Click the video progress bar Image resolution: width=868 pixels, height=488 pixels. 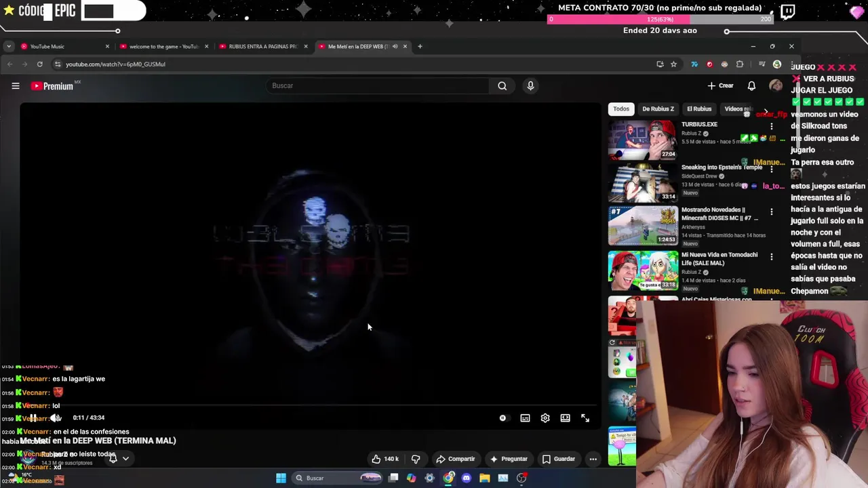[310, 406]
